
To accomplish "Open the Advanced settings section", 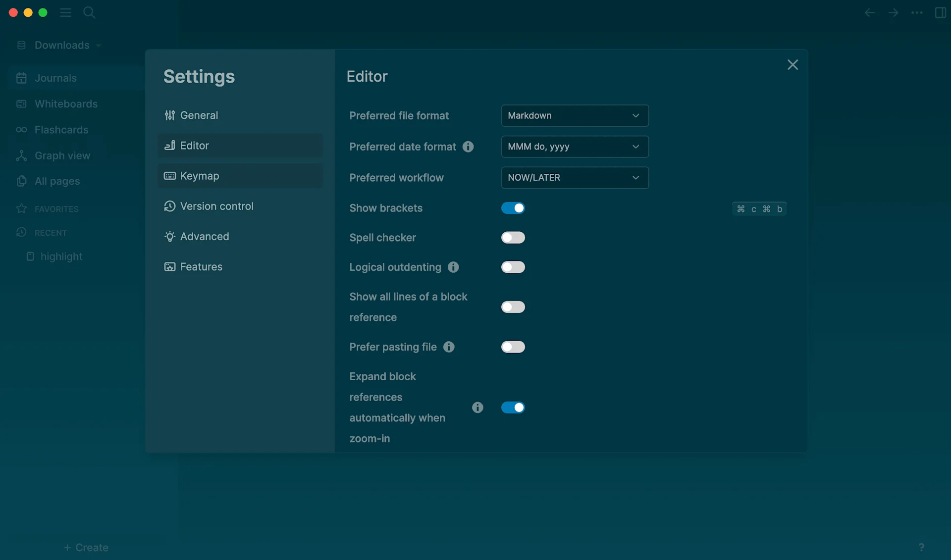I will click(240, 236).
